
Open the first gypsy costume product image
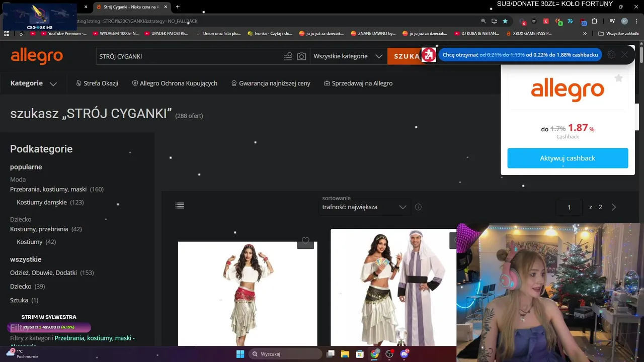click(248, 294)
